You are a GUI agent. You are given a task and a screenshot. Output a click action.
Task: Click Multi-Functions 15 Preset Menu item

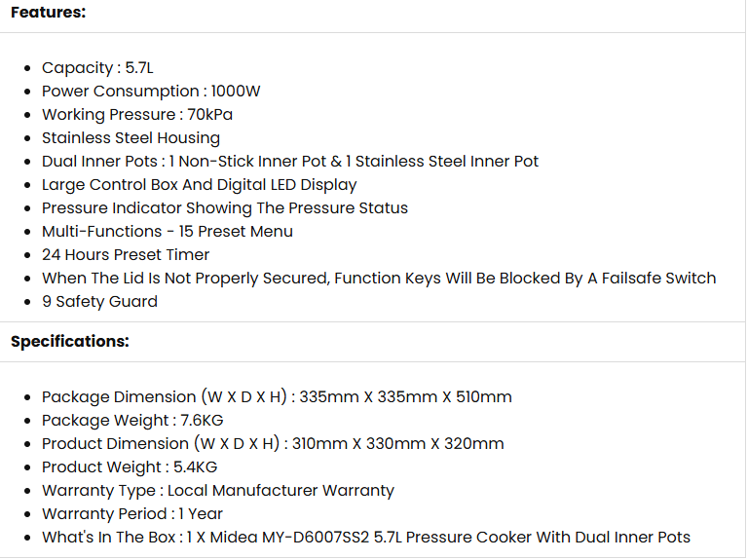tap(167, 232)
